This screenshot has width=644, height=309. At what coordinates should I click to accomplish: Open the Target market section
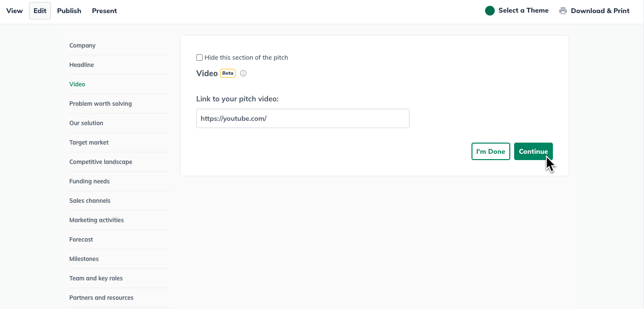click(89, 143)
